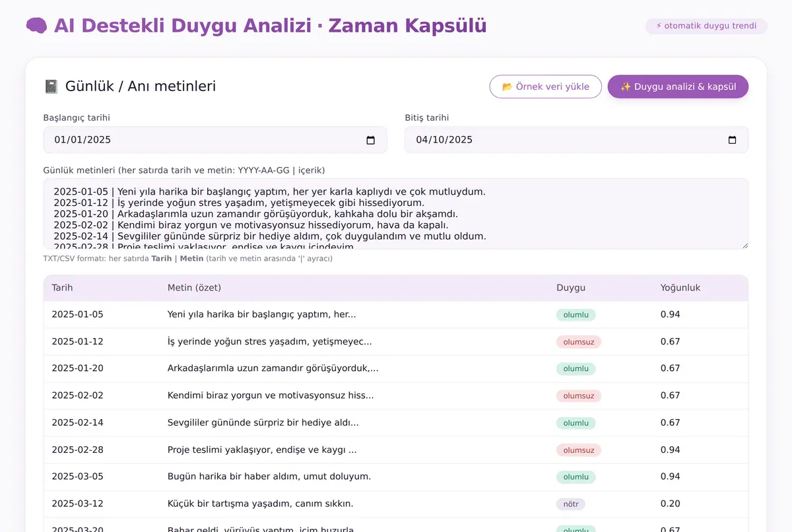Screen dimensions: 792x532
Task: Select the 2025-01-20 date cell
Action: (78, 368)
